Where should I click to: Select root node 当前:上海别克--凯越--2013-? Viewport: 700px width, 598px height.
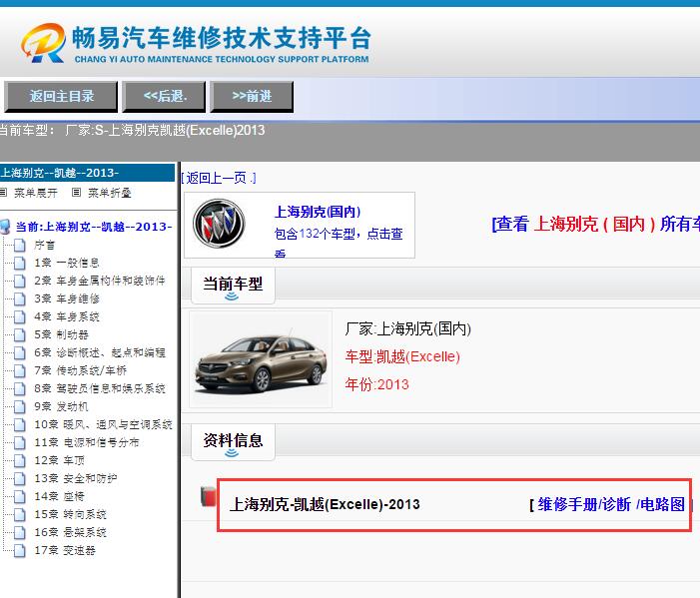pos(94,227)
